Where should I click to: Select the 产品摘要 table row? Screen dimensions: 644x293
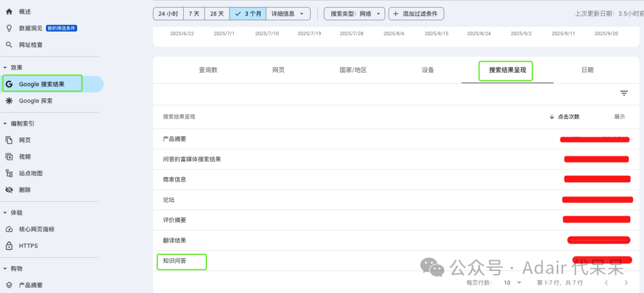[396, 139]
